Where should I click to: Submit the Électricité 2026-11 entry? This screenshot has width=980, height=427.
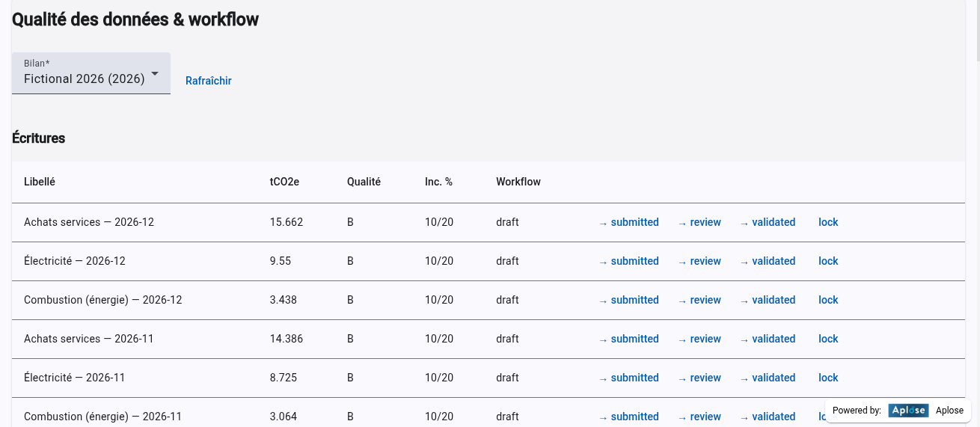[628, 378]
